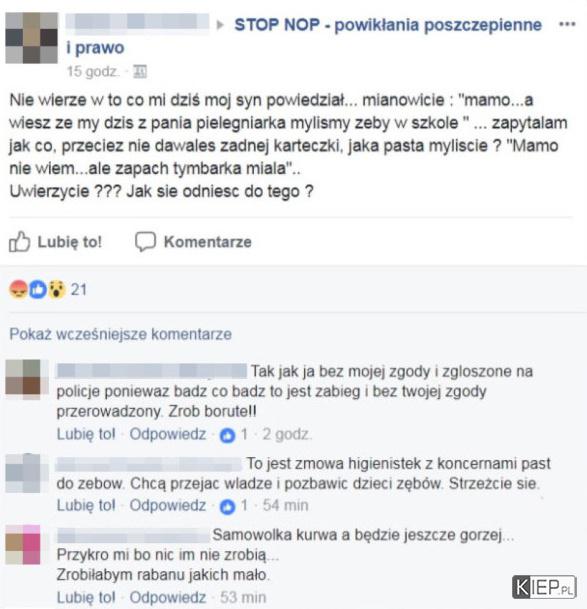Click the KIEP.PL watermark logo
This screenshot has height=609, width=587.
543,587
